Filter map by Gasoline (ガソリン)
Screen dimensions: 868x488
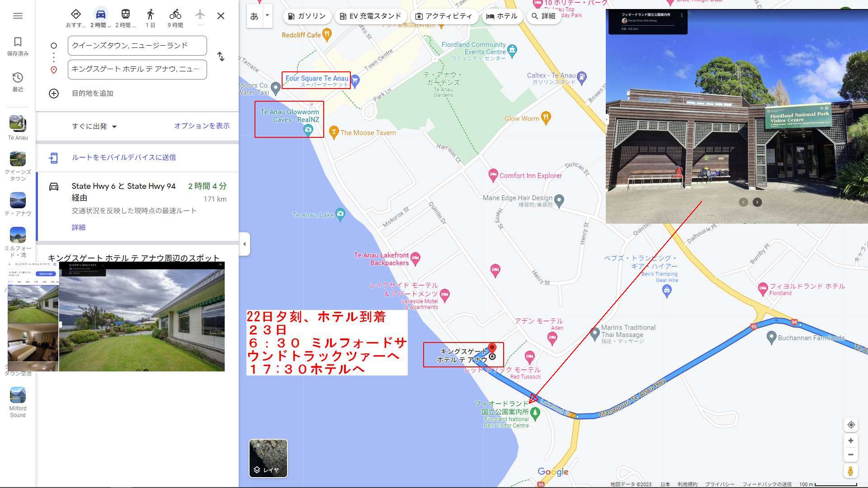pos(307,16)
